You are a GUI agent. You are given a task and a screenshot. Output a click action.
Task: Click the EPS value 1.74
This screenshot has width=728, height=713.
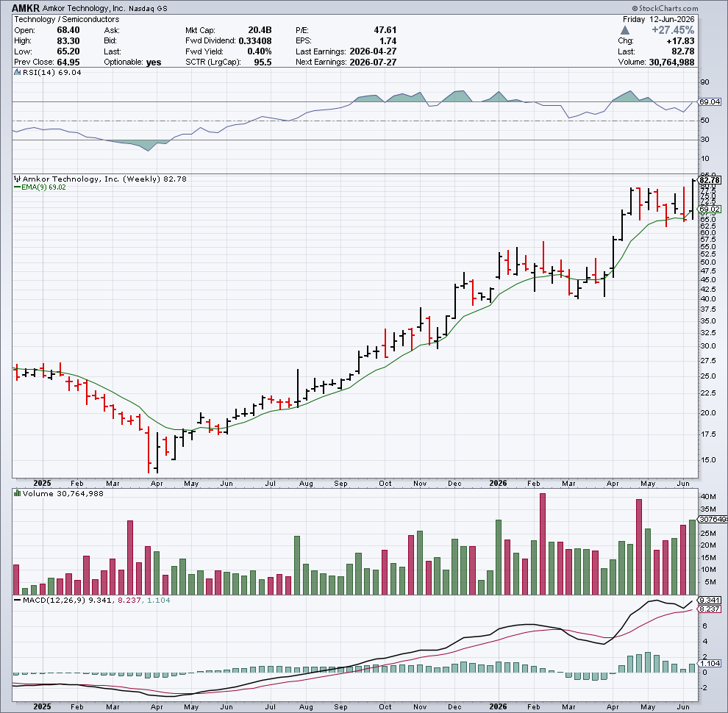[x=388, y=41]
